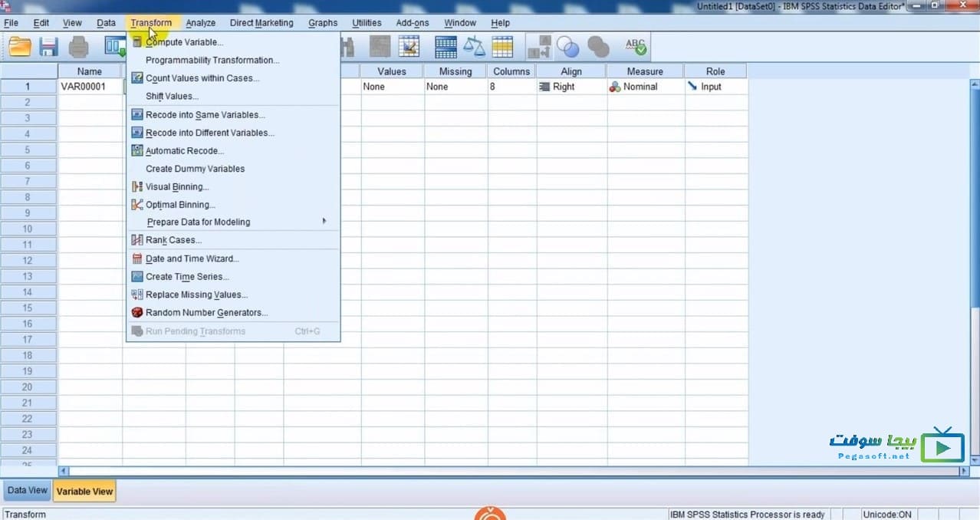
Task: Click the Print toolbar icon
Action: tap(79, 48)
